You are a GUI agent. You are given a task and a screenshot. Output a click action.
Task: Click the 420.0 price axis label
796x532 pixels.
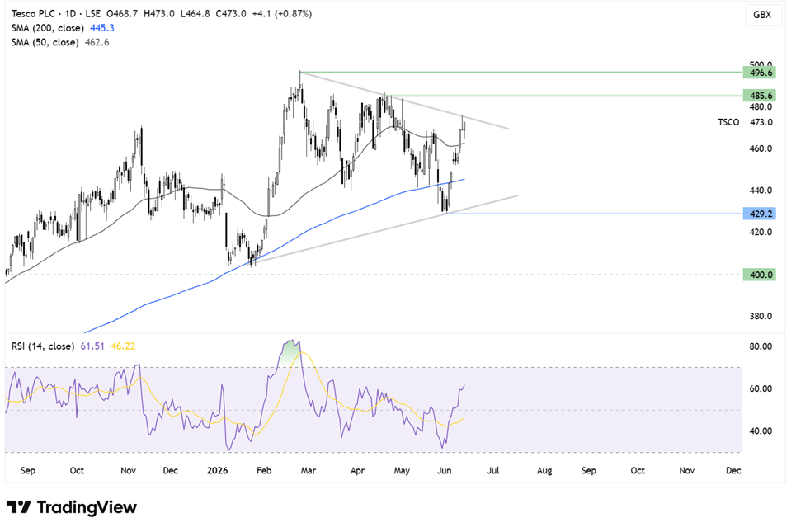coord(761,232)
